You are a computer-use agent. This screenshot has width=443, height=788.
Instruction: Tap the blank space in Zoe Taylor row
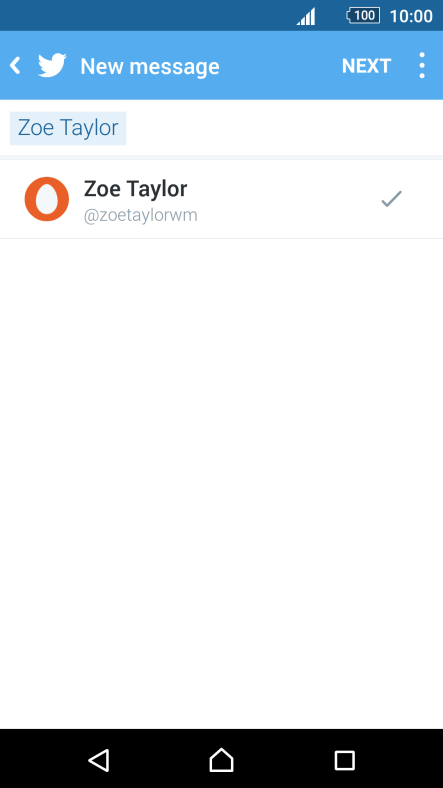(x=286, y=199)
